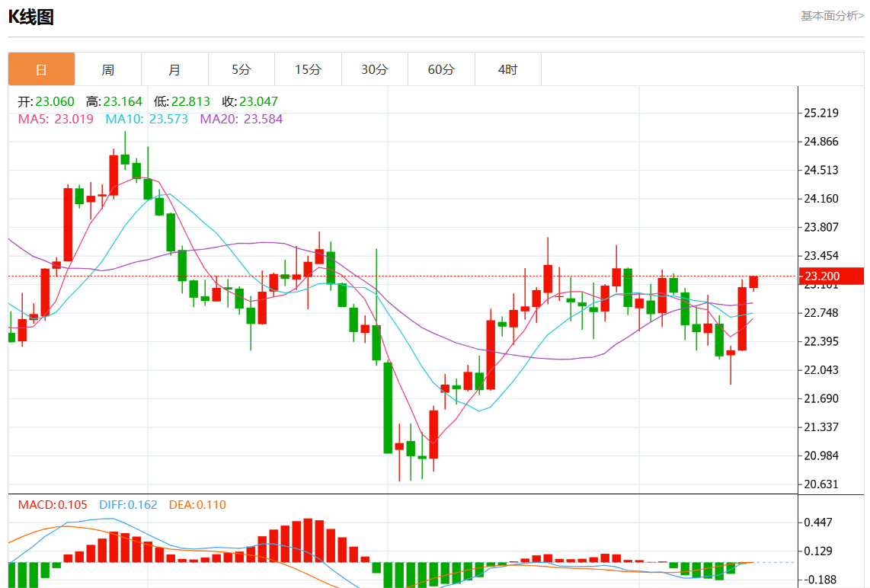
Task: Open the 60分 interval tab
Action: coord(441,69)
